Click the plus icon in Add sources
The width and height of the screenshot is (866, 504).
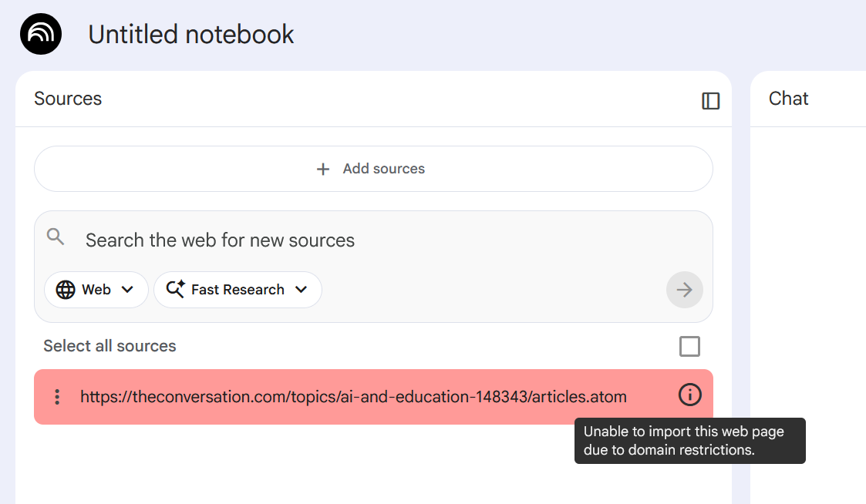click(322, 169)
